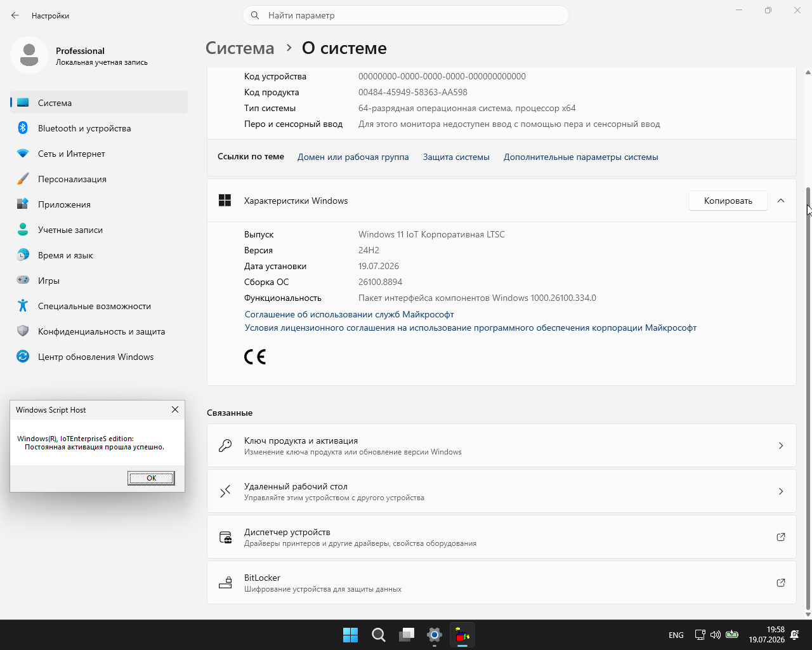Click external-link icon for Диспетчер устройств
This screenshot has height=650, width=812.
click(x=781, y=537)
